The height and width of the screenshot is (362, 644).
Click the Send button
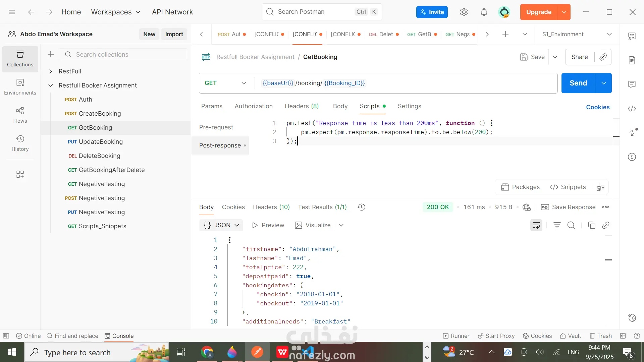pyautogui.click(x=578, y=83)
